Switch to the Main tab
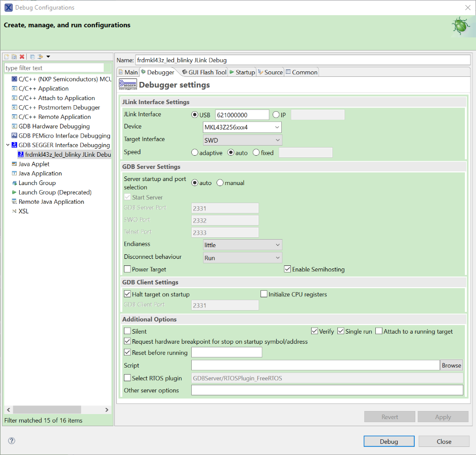476x455 pixels. [128, 72]
